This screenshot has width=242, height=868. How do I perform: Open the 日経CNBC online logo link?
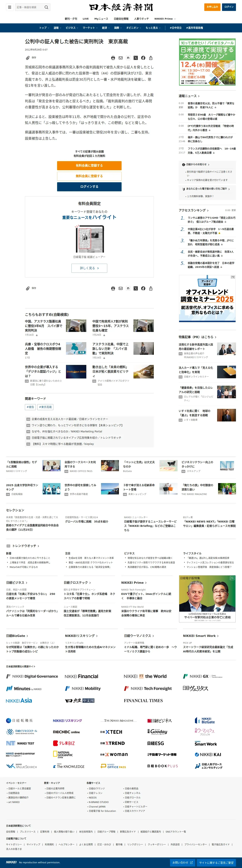coord(66,732)
